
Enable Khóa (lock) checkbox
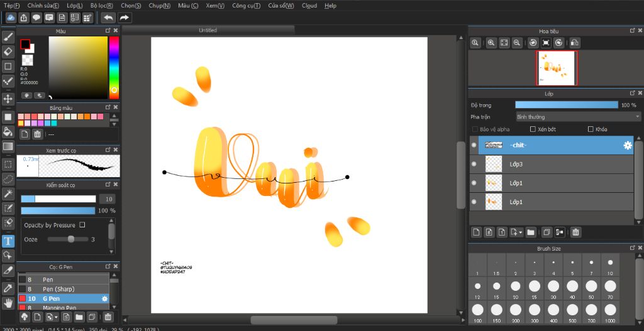click(591, 129)
